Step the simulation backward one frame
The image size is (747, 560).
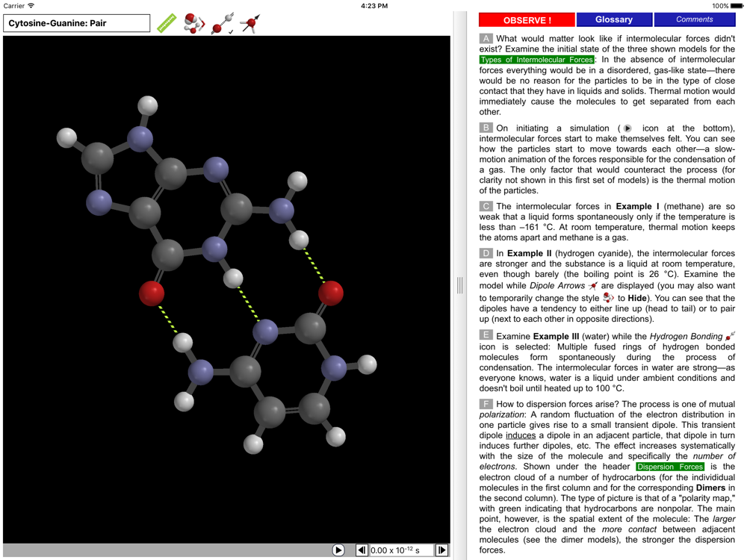pyautogui.click(x=362, y=550)
